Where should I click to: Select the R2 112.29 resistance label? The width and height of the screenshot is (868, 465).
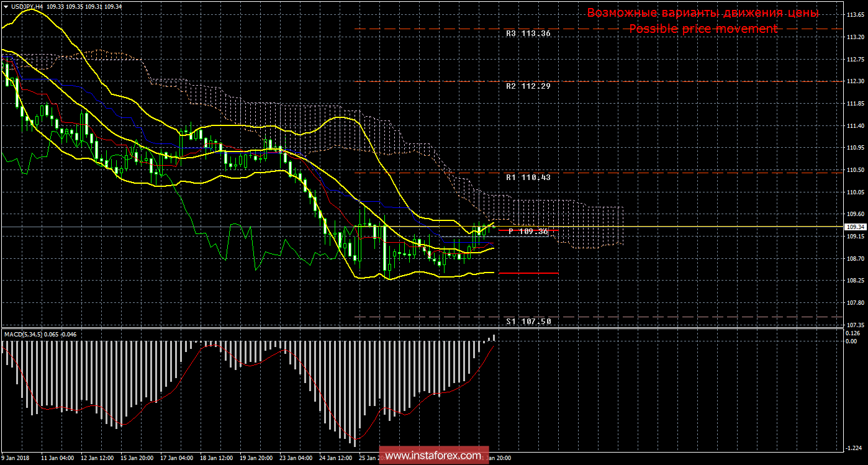pyautogui.click(x=528, y=86)
